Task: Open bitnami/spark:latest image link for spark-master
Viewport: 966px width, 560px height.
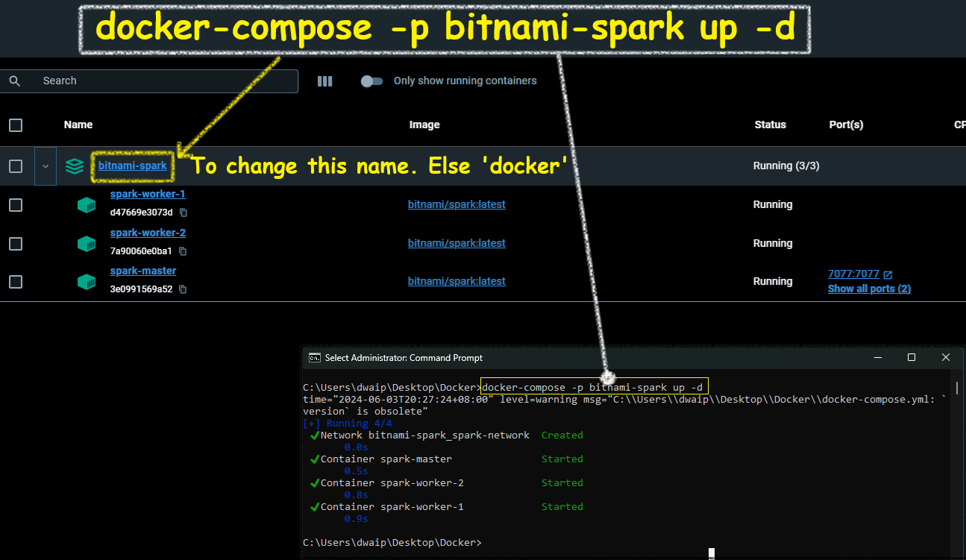Action: (457, 281)
